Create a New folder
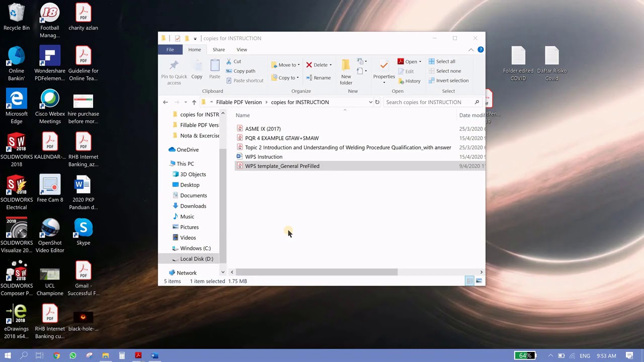 coord(346,72)
